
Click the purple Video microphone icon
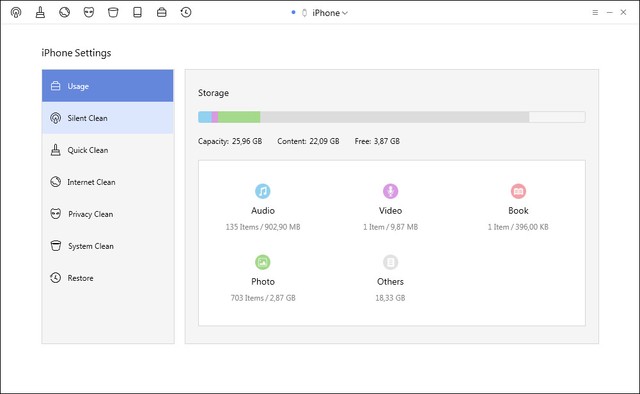(x=391, y=191)
